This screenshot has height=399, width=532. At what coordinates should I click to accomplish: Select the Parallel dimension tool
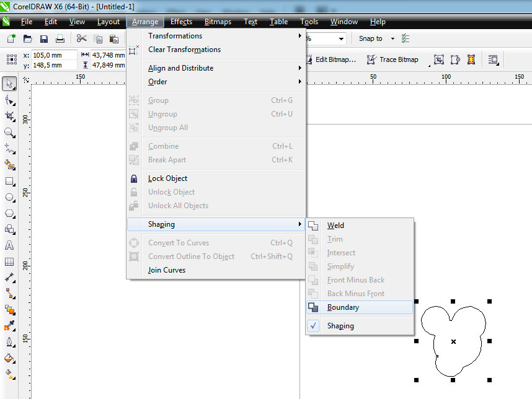tap(9, 278)
